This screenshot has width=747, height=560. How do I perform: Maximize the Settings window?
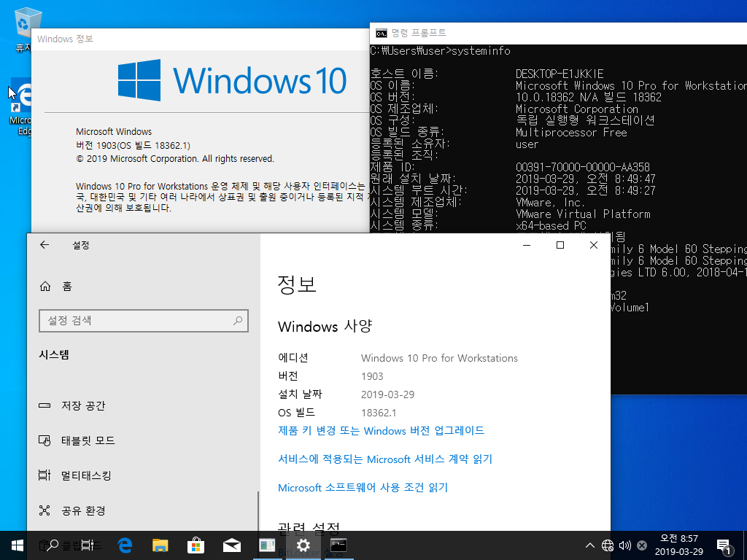click(560, 245)
